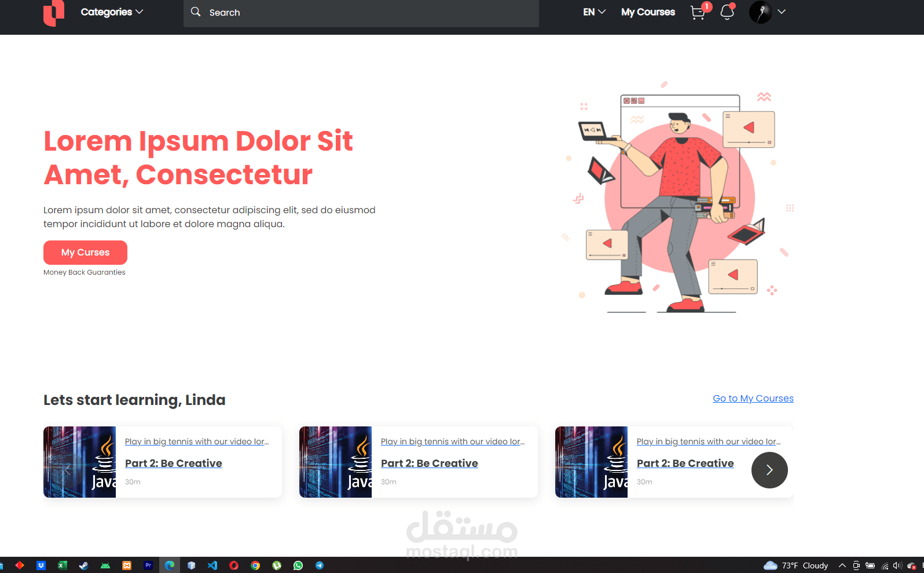Open Opera browser from the taskbar
Viewport: 924px width, 573px height.
point(234,565)
